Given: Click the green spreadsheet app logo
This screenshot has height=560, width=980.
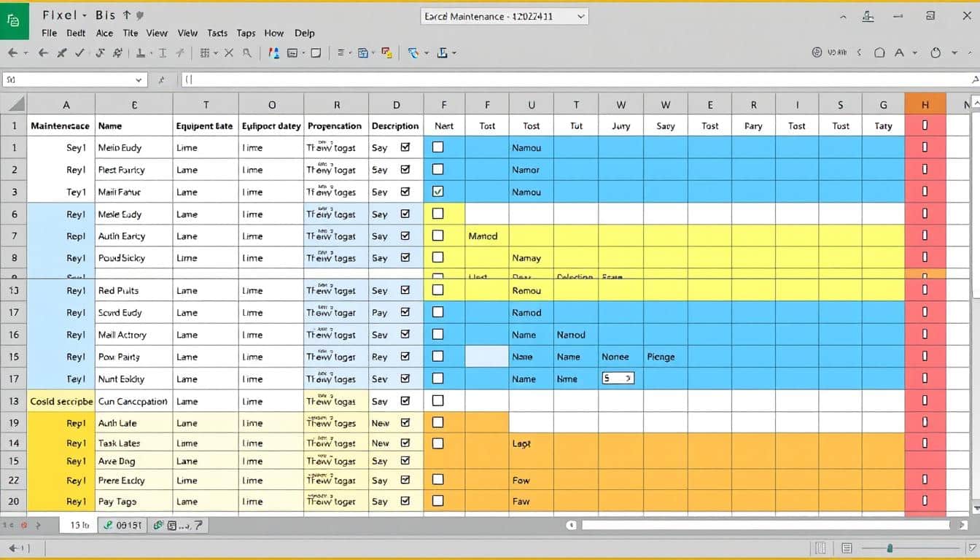Looking at the screenshot, I should point(14,20).
